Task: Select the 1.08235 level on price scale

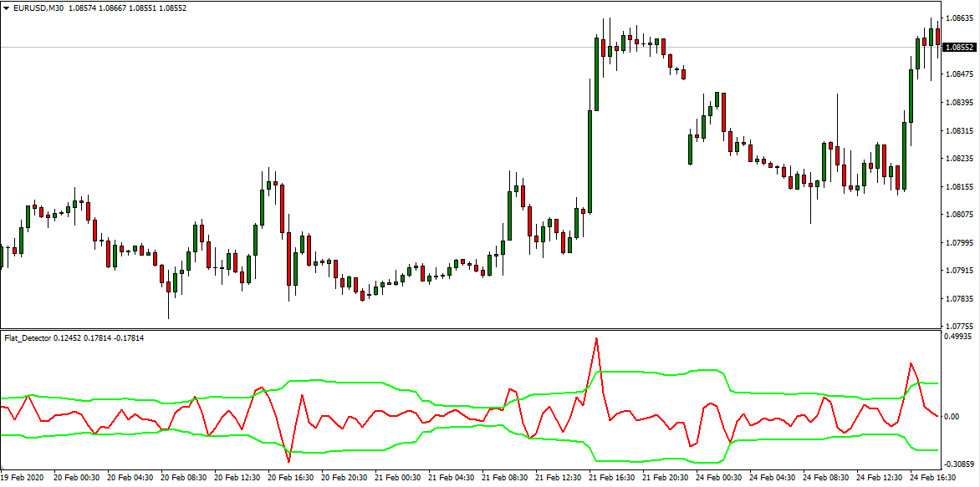Action: pyautogui.click(x=960, y=158)
